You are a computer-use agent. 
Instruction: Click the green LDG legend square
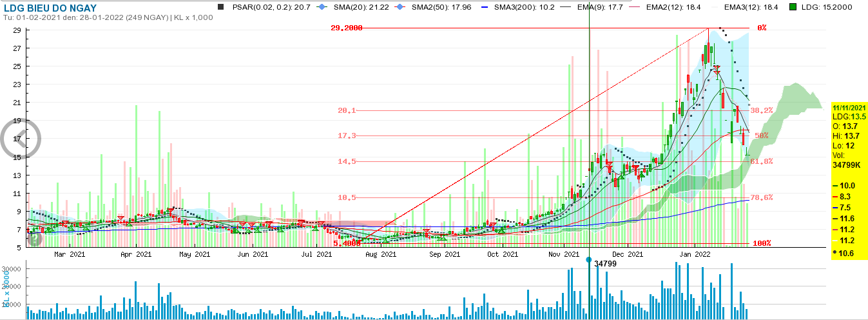[x=793, y=7]
